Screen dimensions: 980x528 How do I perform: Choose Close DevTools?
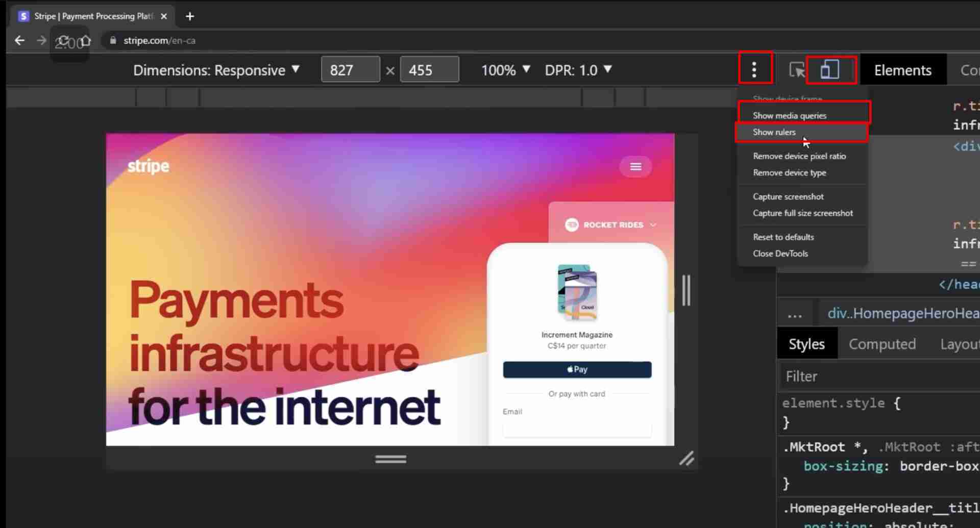[803, 254]
